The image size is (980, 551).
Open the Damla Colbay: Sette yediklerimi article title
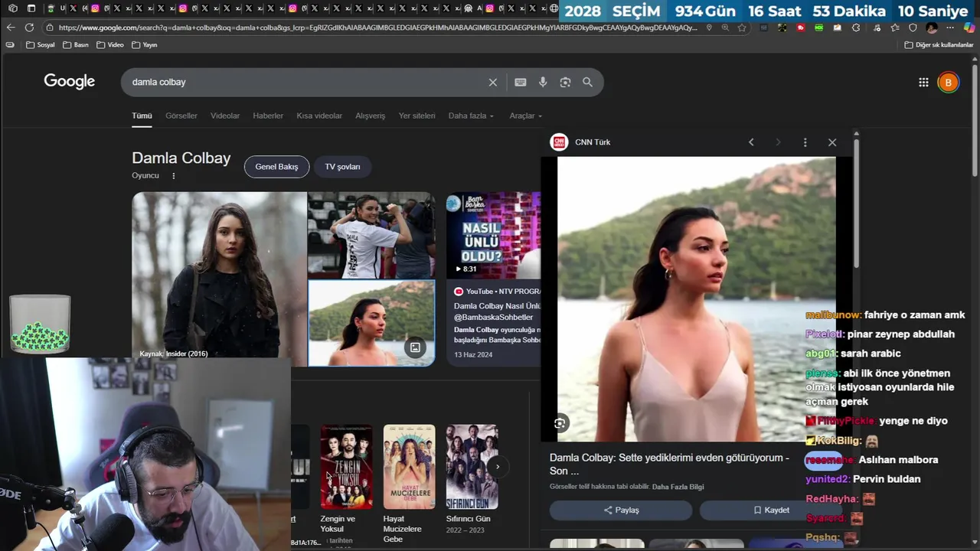669,464
